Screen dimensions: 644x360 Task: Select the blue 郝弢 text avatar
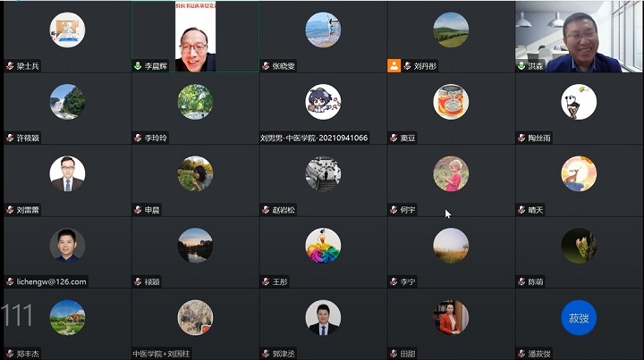click(x=579, y=318)
